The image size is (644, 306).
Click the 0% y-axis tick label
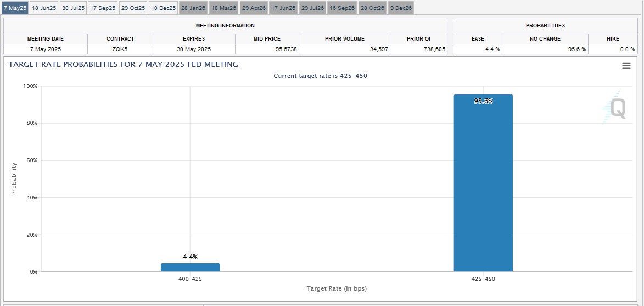33,272
